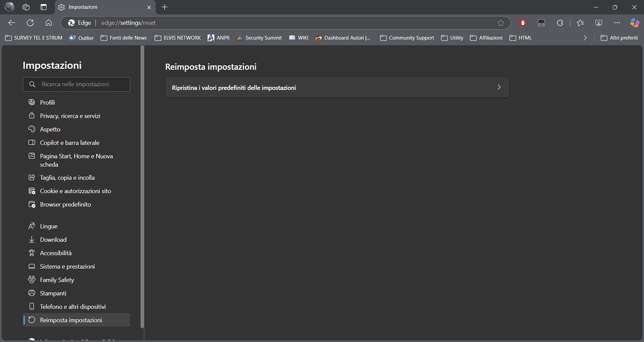Go to the browser home page

coord(49,23)
